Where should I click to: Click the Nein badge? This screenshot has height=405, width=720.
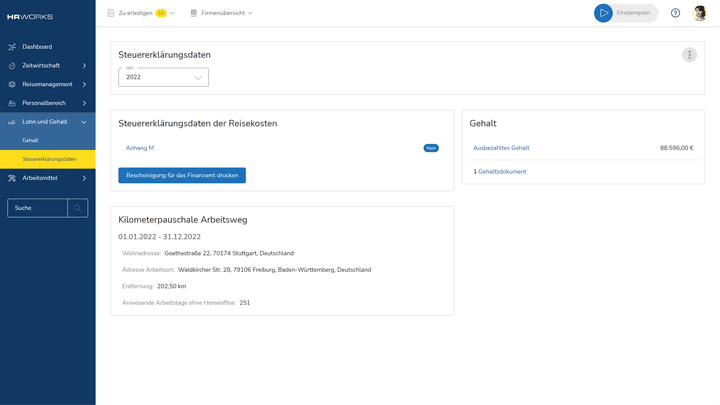pyautogui.click(x=431, y=148)
